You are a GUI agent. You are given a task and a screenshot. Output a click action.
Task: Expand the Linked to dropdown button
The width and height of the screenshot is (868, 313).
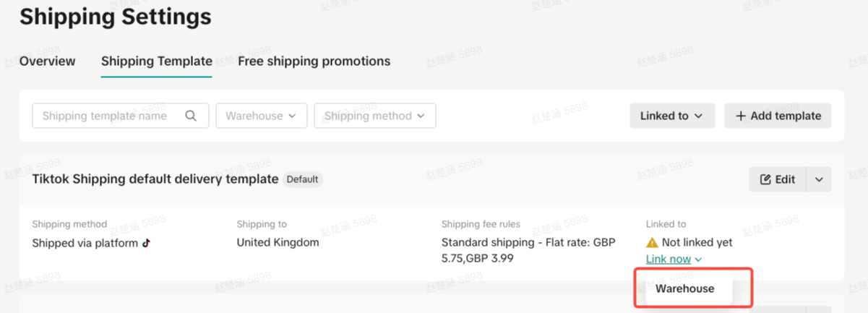[x=671, y=116]
